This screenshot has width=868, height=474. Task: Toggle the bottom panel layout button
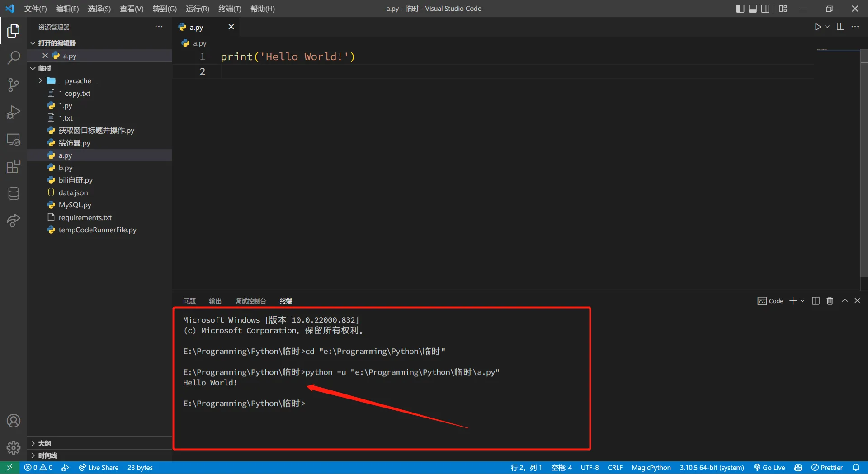click(753, 9)
